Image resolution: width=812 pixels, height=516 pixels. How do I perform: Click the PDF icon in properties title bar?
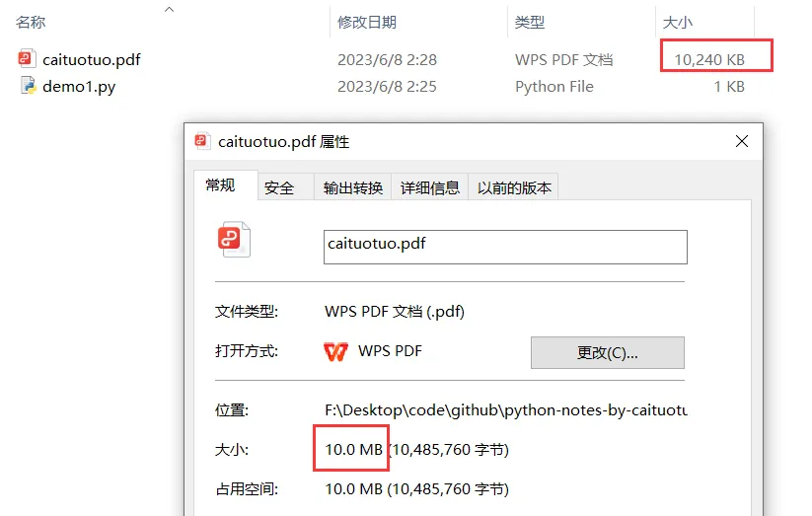pyautogui.click(x=202, y=141)
